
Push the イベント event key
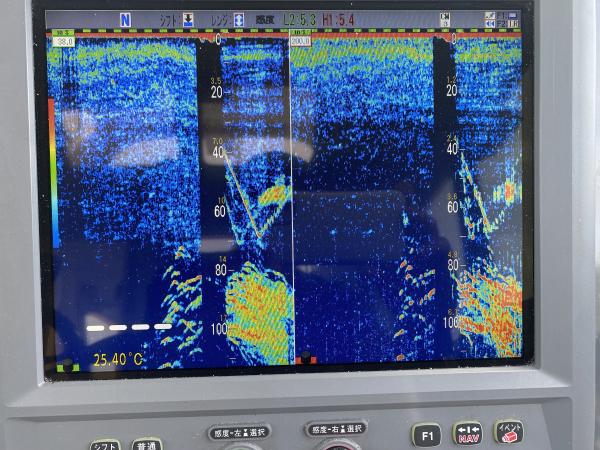coord(509,432)
